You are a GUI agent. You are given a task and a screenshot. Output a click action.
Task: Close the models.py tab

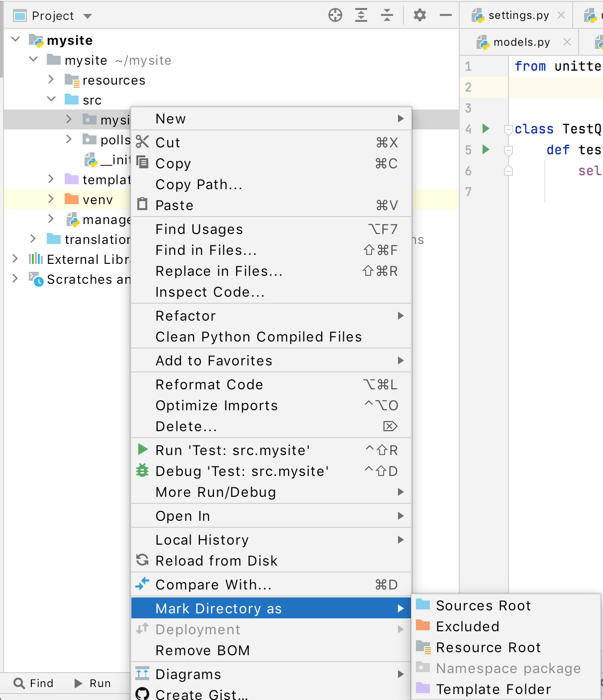(567, 42)
